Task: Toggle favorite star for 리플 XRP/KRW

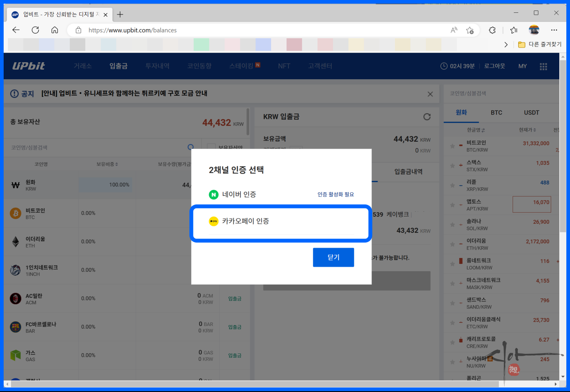Action: 452,185
